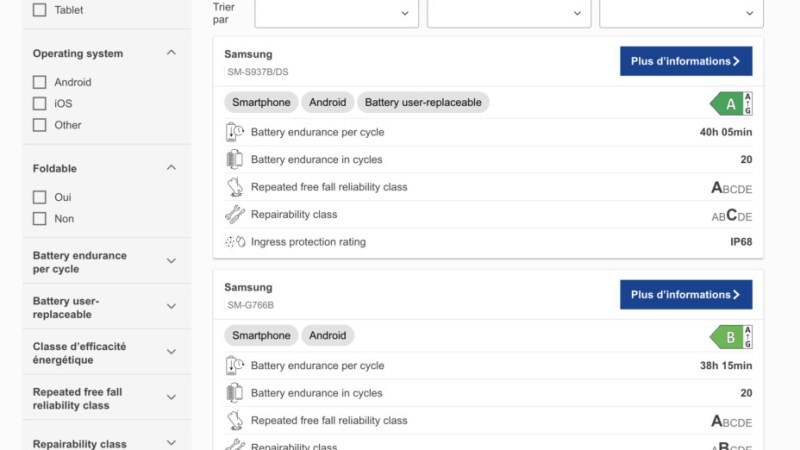Click Battery user-replaceable tag
Image resolution: width=800 pixels, height=450 pixels.
tap(423, 103)
